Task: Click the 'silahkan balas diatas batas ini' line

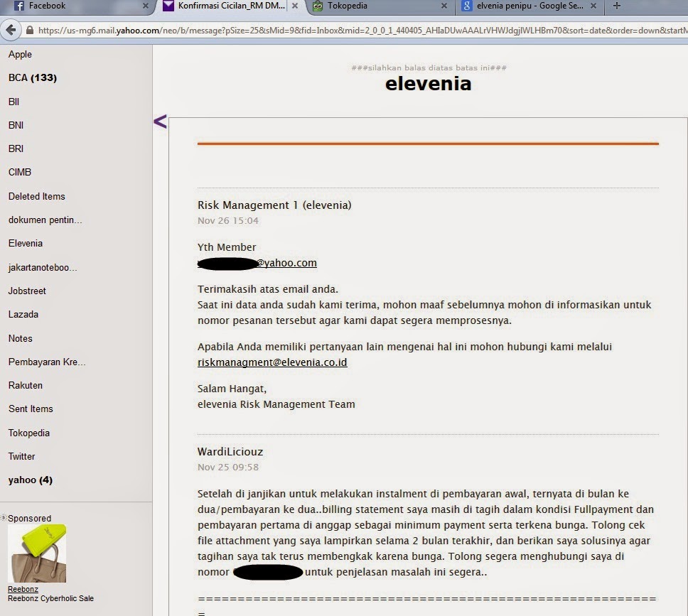Action: (429, 67)
